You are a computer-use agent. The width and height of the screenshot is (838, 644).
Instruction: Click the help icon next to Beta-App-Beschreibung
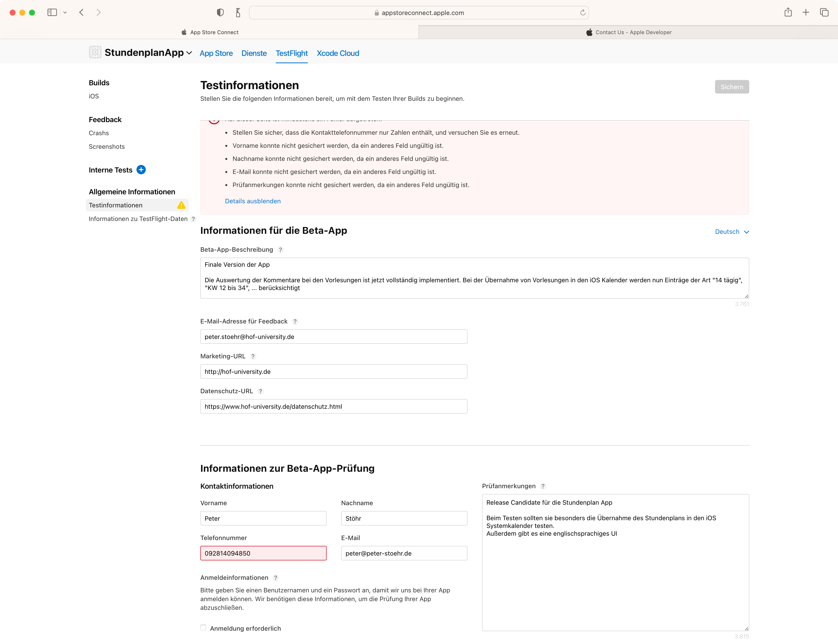point(280,250)
